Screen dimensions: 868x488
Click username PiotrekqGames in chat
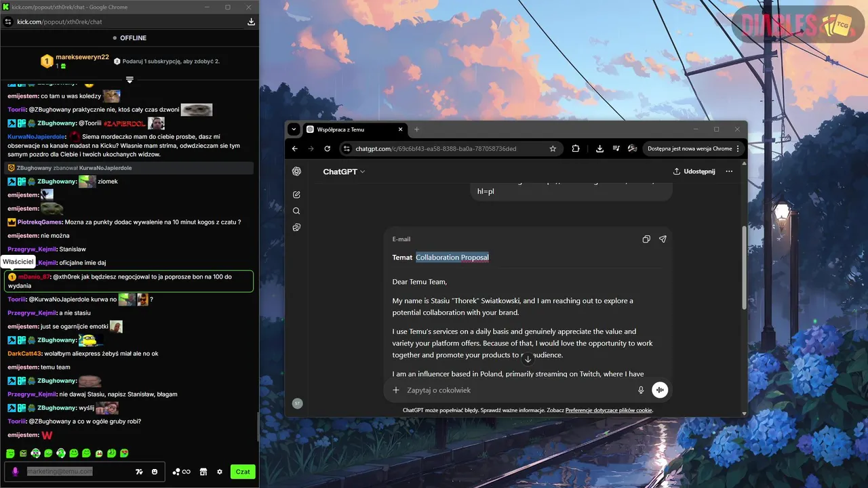40,222
